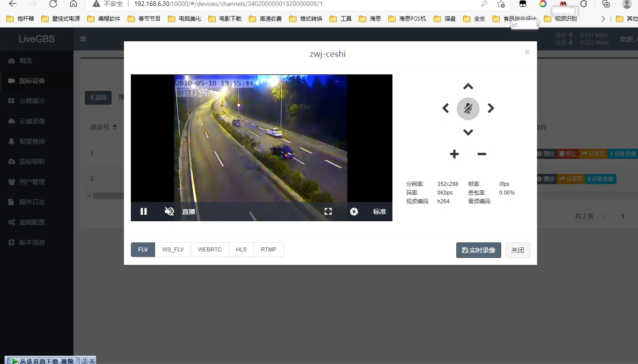Expand the bookmarks bar overflow chevron
This screenshot has width=638, height=364.
point(603,19)
